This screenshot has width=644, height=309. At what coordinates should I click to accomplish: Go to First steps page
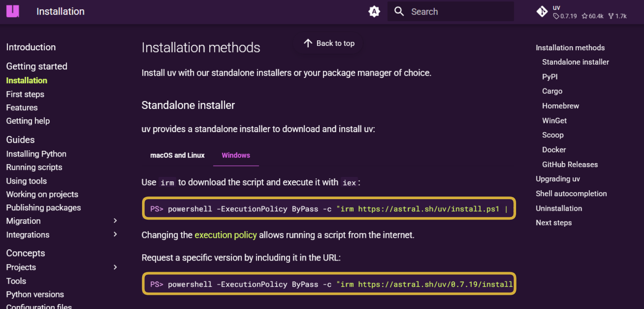(25, 94)
